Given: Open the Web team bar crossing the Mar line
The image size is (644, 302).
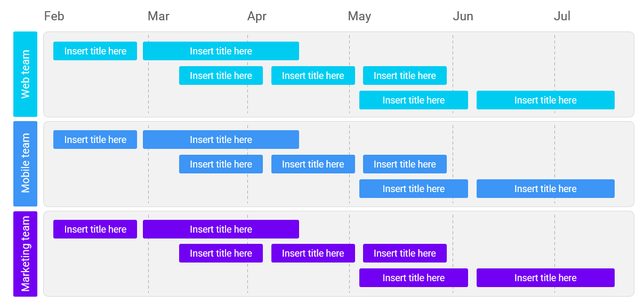Looking at the screenshot, I should pyautogui.click(x=221, y=51).
